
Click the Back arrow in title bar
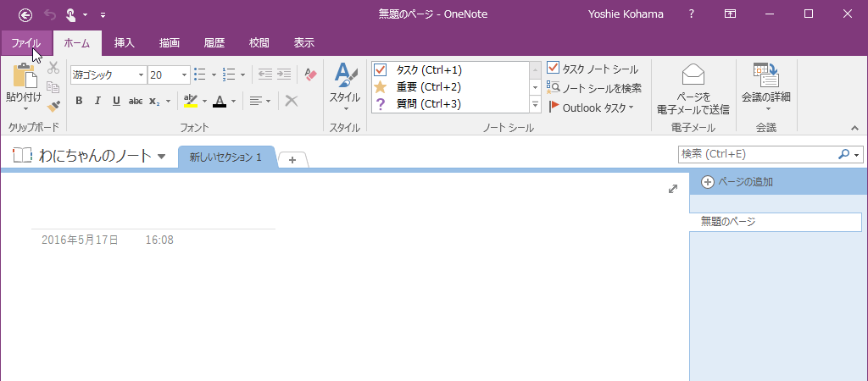pos(25,15)
